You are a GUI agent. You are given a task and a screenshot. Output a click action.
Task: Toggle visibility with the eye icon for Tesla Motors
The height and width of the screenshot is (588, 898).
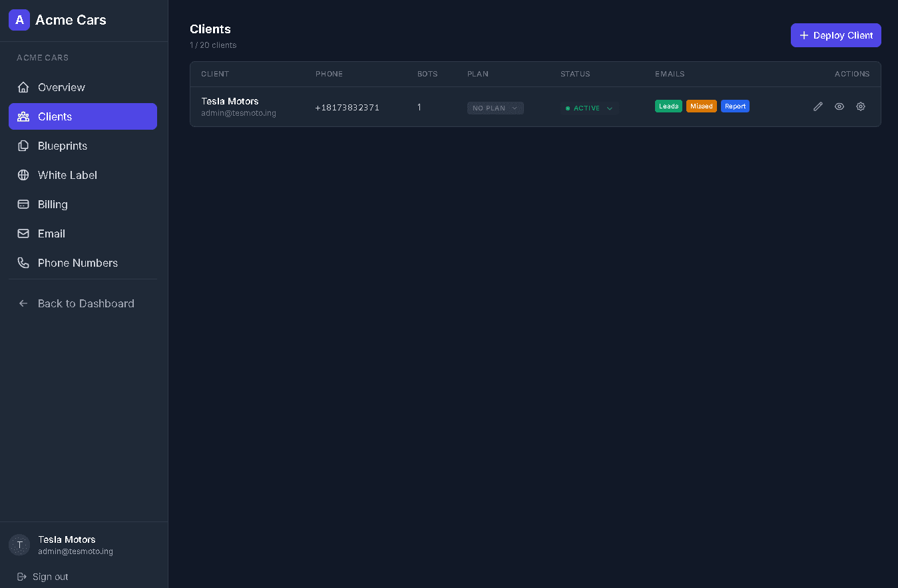839,106
